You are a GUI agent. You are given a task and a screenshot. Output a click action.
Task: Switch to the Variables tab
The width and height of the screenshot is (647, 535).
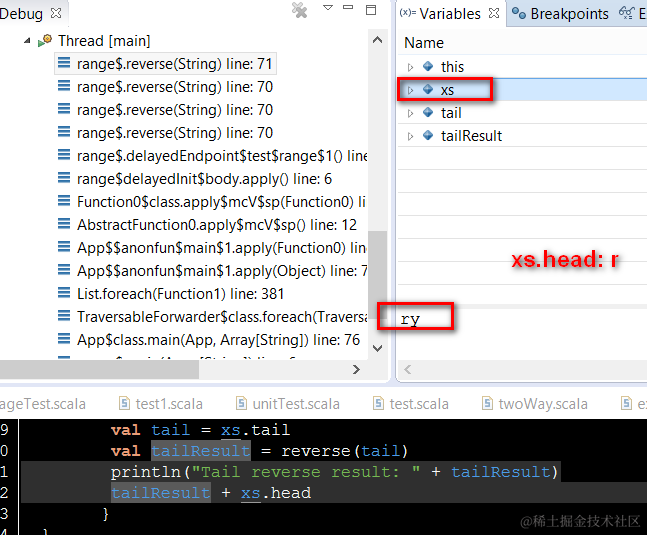coord(450,14)
